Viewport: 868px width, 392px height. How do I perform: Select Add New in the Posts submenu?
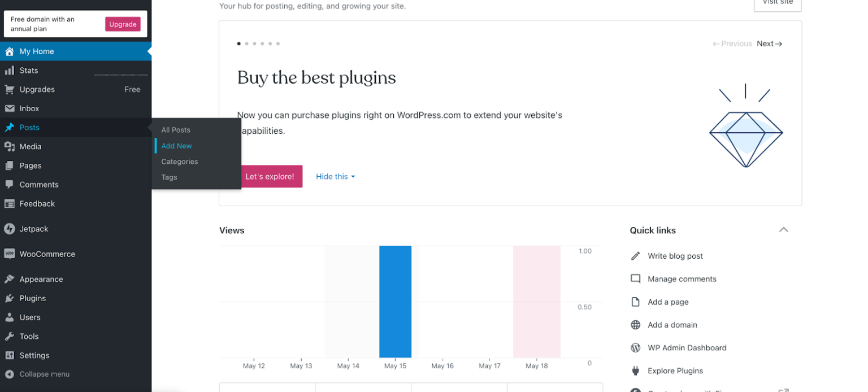click(176, 146)
